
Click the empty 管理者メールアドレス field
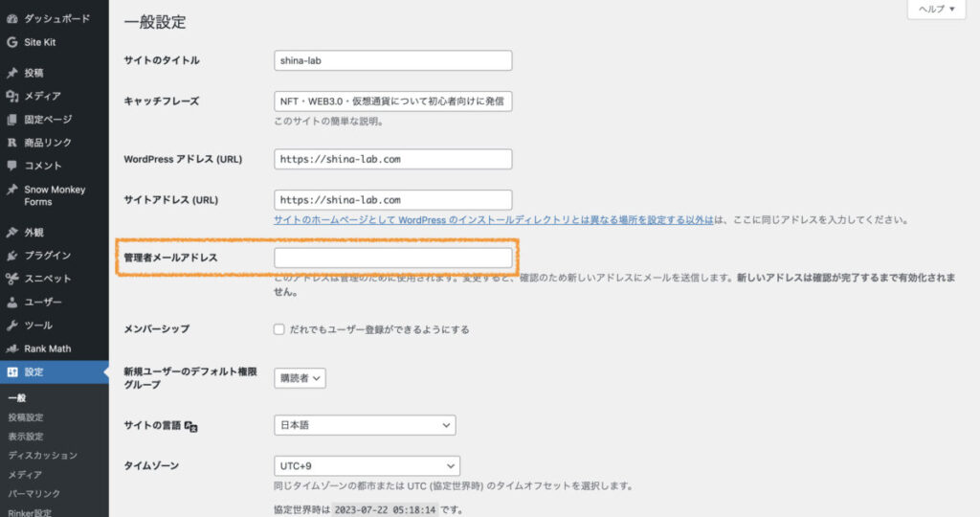(392, 258)
